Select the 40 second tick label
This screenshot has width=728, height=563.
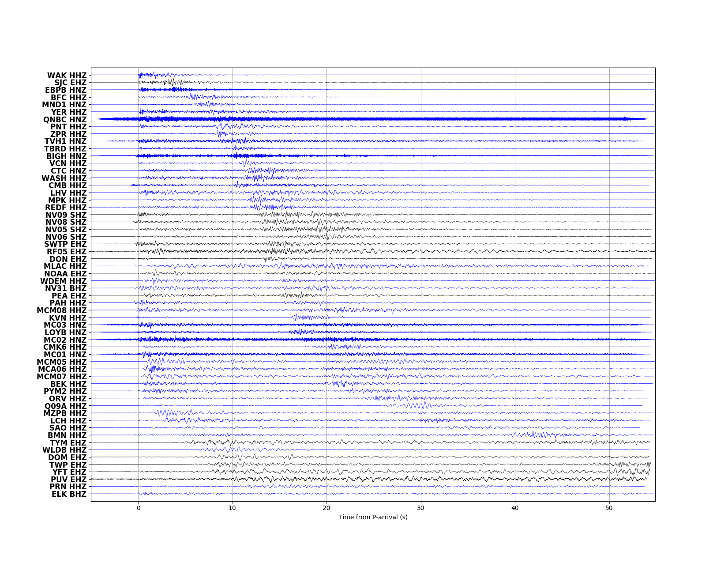click(515, 508)
